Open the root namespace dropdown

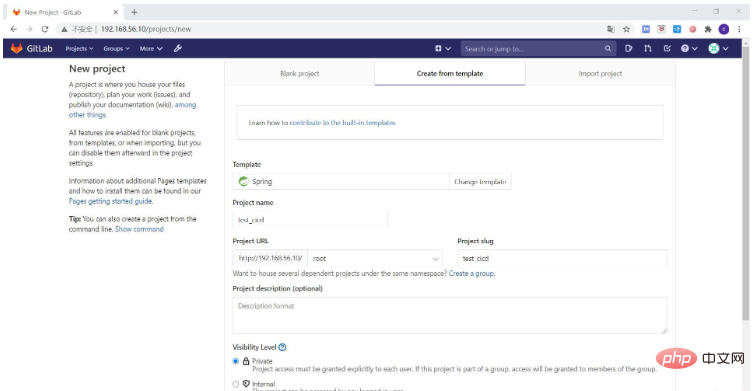tap(375, 259)
